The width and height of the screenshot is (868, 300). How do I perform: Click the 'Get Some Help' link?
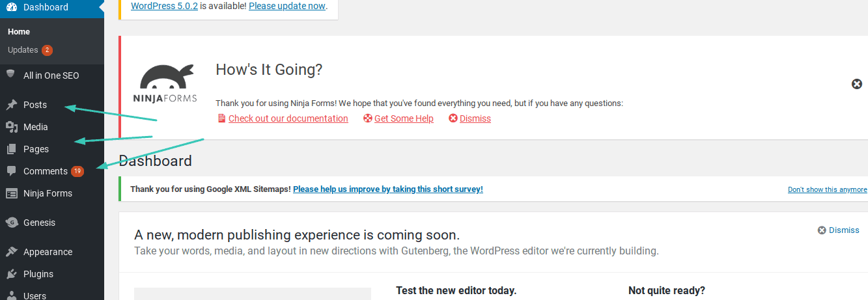pos(404,118)
